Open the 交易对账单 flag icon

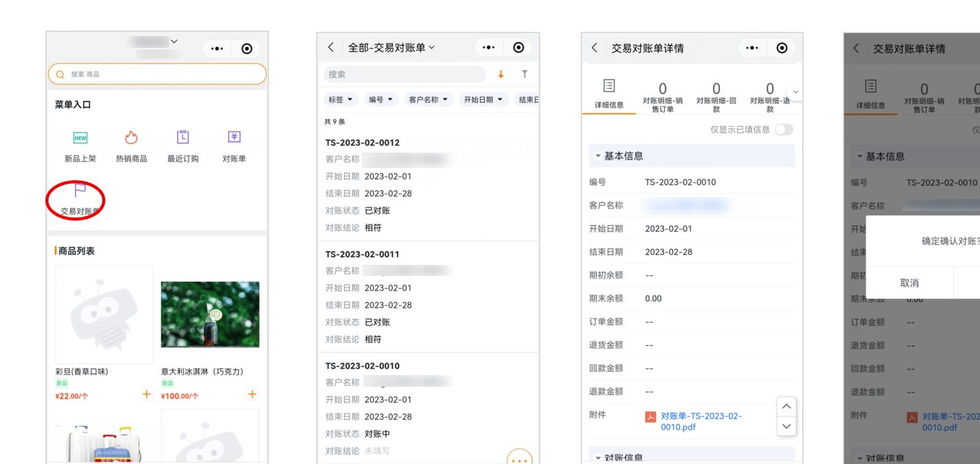coord(80,190)
